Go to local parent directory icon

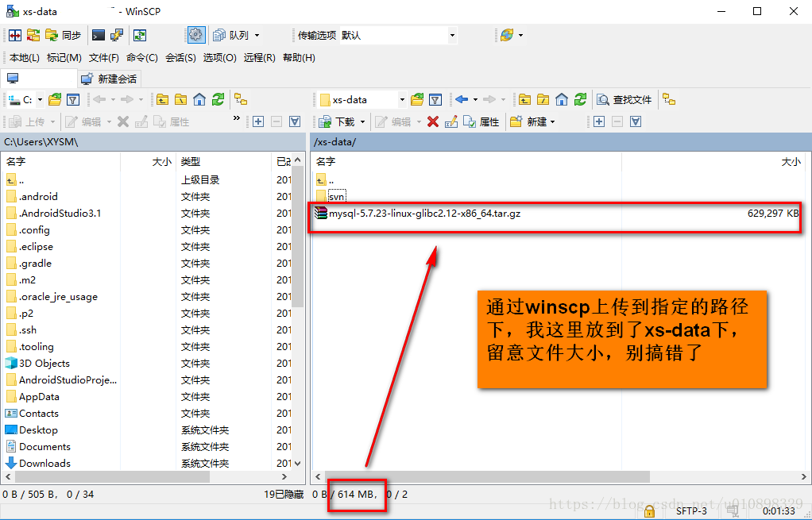[x=163, y=99]
